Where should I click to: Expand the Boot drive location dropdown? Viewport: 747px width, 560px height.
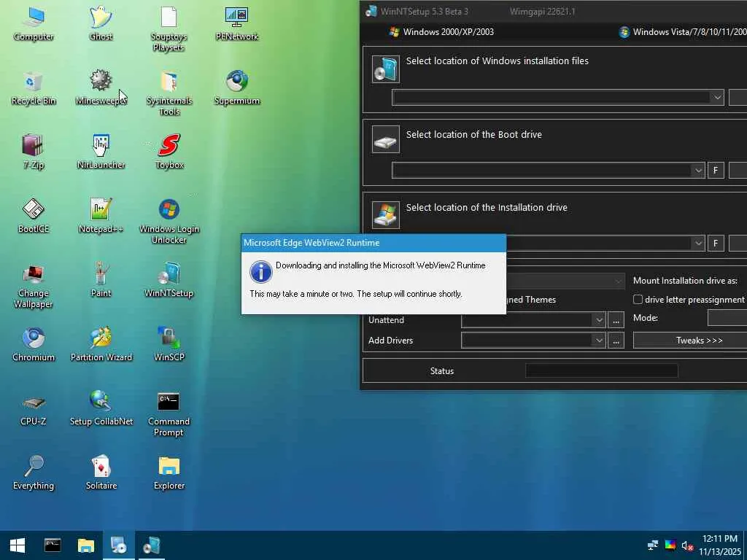[x=698, y=171]
